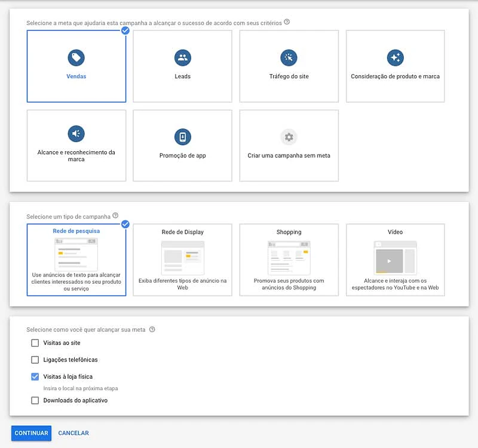
Task: Click the Vídeo card title
Action: tap(395, 232)
